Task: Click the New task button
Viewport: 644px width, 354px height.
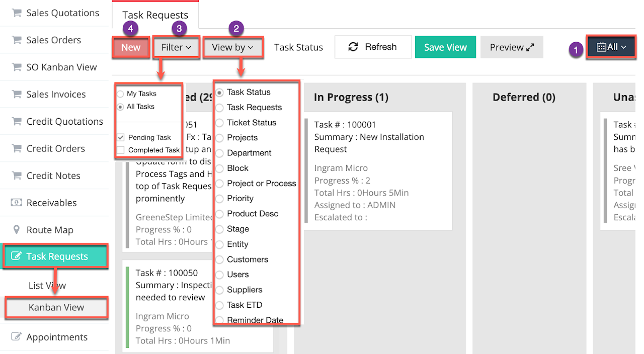Action: click(x=131, y=47)
